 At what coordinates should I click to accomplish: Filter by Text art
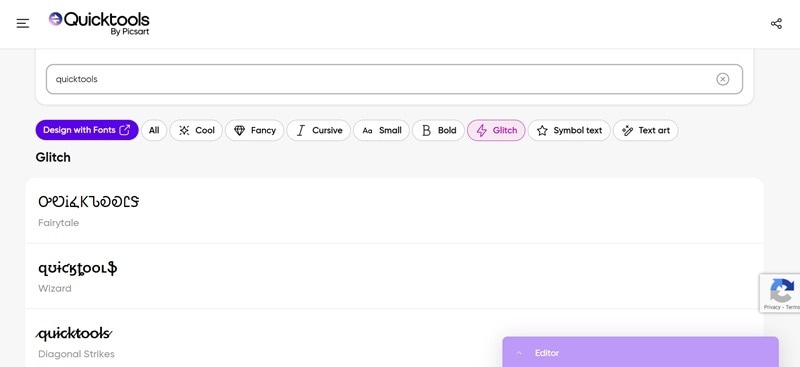pyautogui.click(x=645, y=130)
